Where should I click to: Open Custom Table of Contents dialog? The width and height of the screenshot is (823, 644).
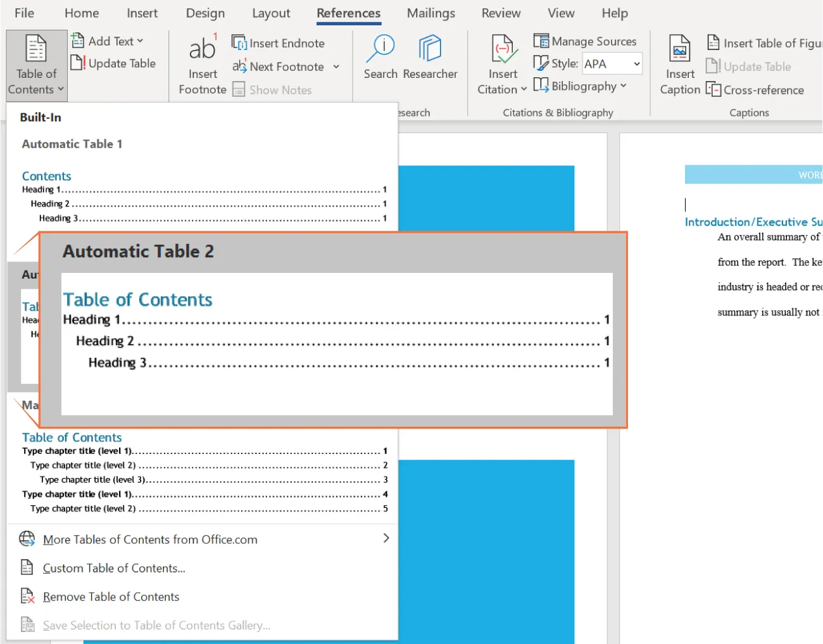(x=114, y=568)
